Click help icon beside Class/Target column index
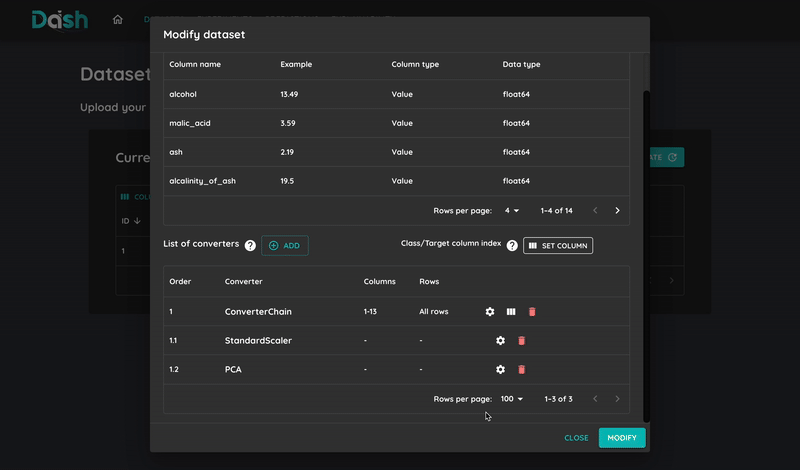The height and width of the screenshot is (470, 800). tap(512, 245)
